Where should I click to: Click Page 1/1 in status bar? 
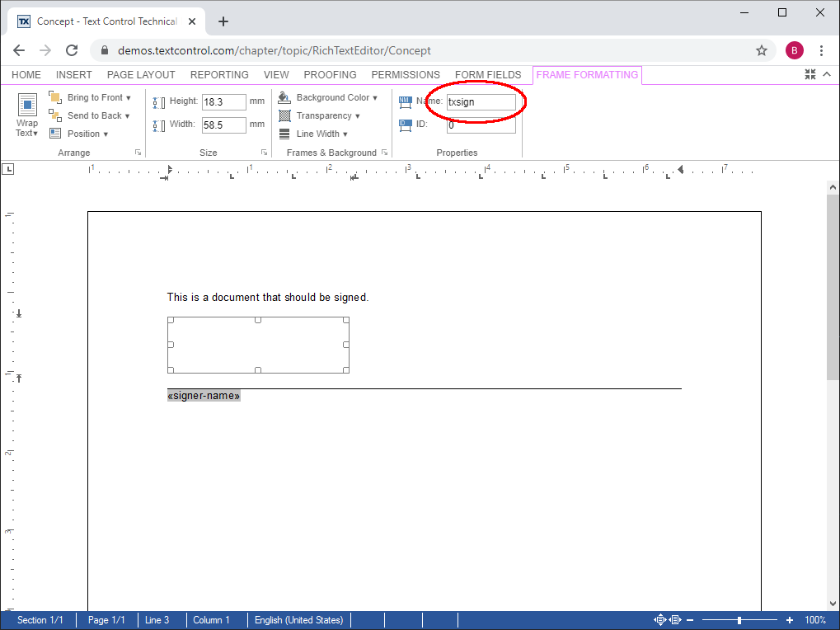pos(106,620)
